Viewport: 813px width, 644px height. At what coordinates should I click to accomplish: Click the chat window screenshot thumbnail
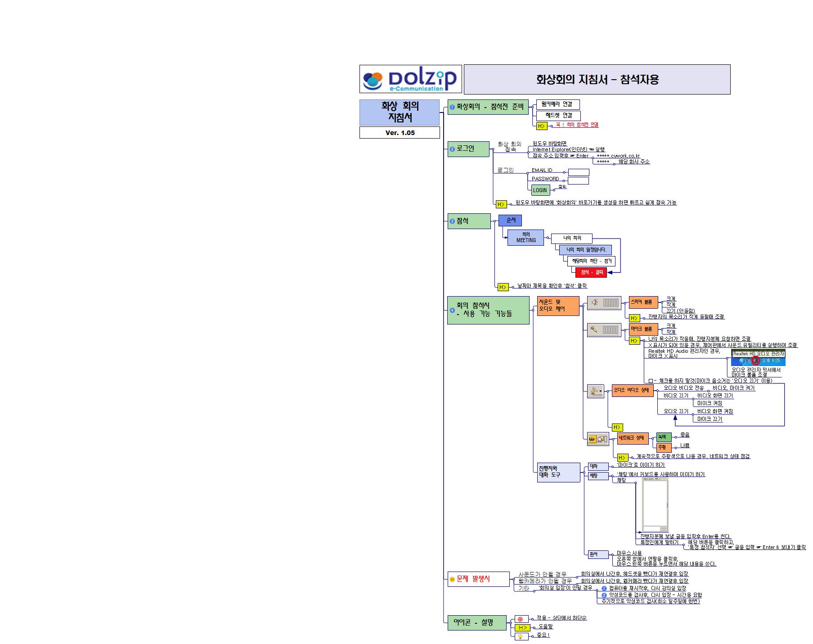(x=655, y=505)
